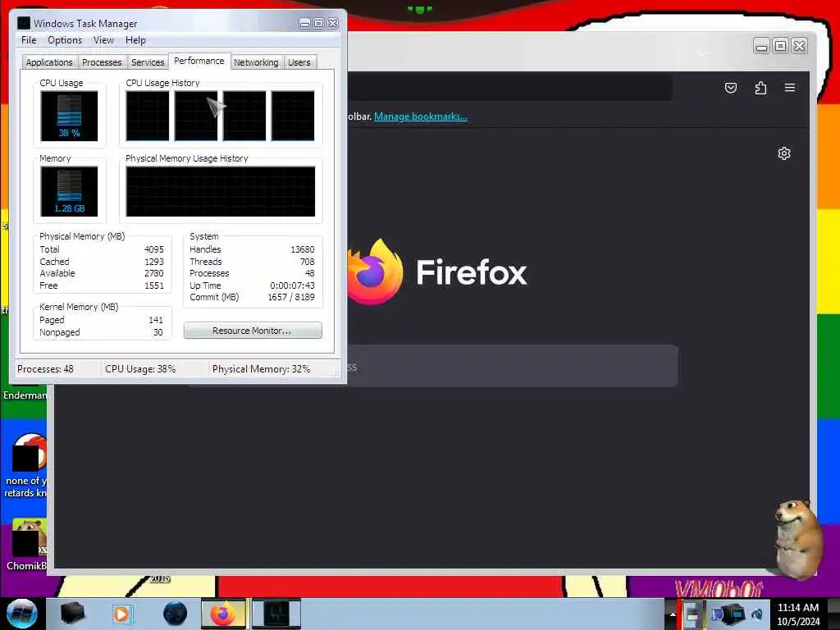Open the File menu in Task Manager
Screen dimensions: 840x630
tap(29, 40)
